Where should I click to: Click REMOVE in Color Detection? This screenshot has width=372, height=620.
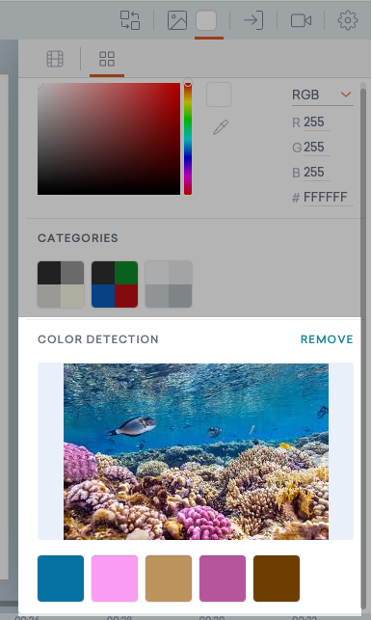[327, 339]
